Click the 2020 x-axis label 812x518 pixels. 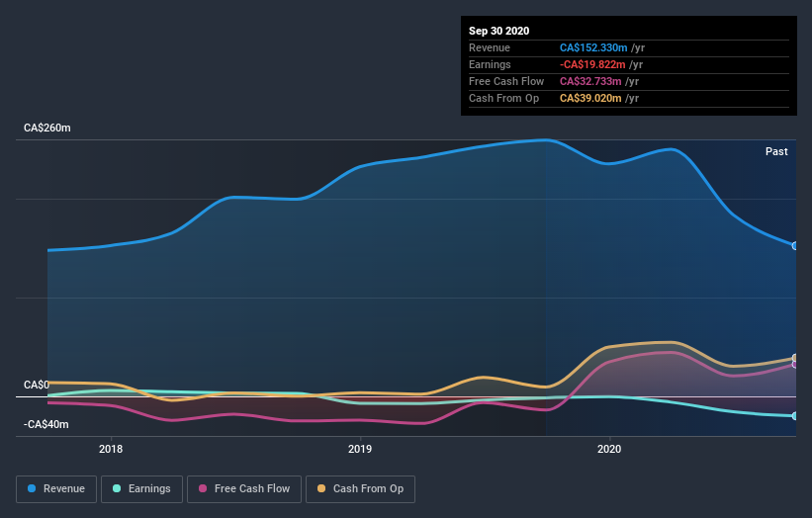[x=609, y=449]
